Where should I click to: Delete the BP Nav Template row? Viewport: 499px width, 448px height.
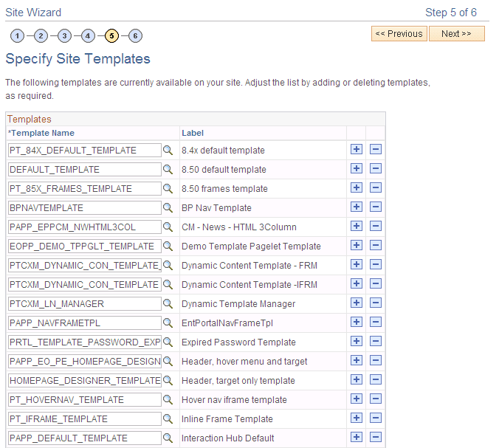click(x=376, y=207)
